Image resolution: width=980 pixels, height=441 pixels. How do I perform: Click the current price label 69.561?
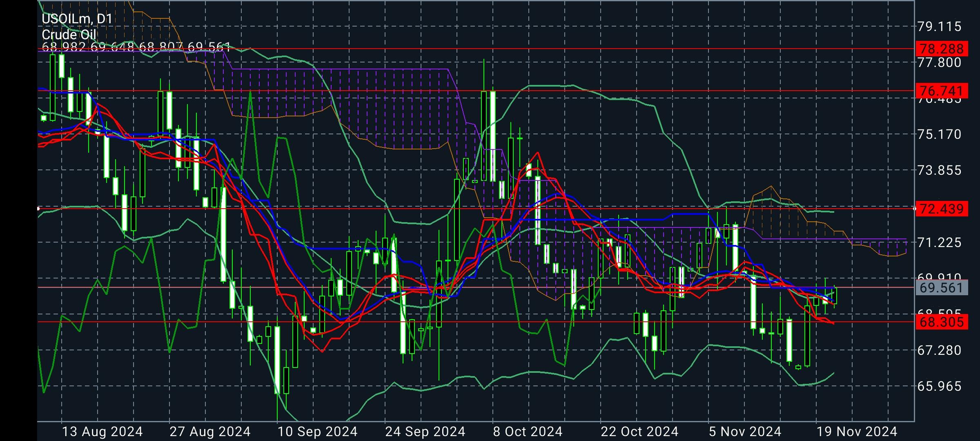coord(942,287)
